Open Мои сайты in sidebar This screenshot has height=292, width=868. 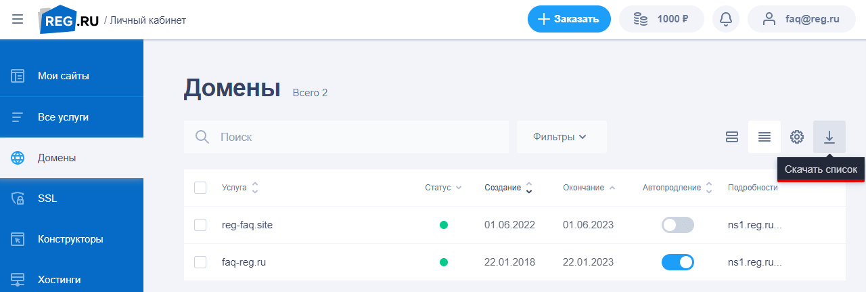pyautogui.click(x=64, y=76)
